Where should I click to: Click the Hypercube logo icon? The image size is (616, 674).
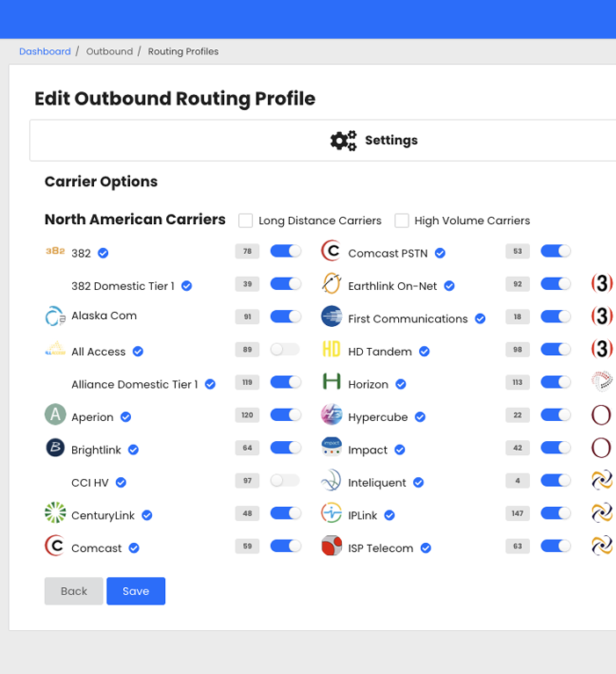pyautogui.click(x=331, y=415)
